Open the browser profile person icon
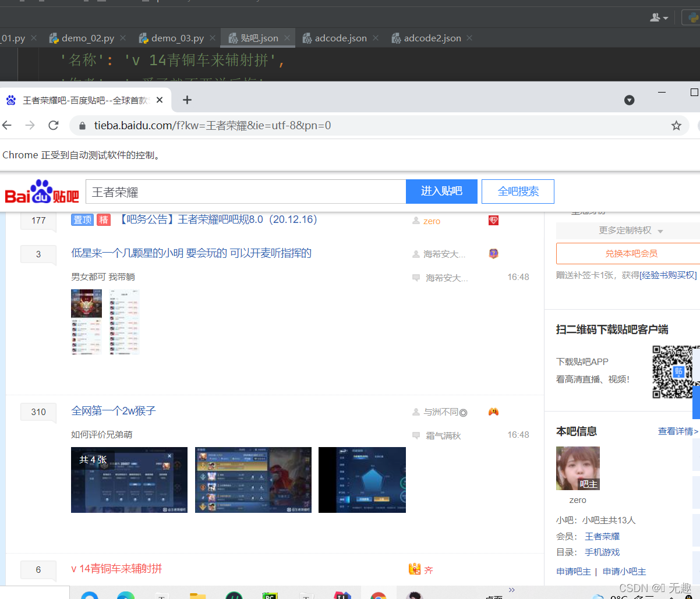 coord(655,17)
